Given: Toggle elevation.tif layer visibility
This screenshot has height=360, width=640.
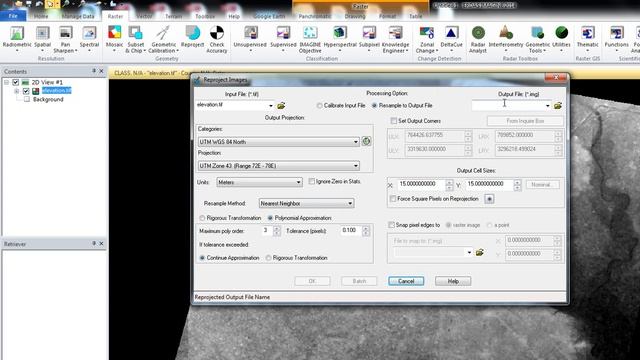Looking at the screenshot, I should [26, 91].
